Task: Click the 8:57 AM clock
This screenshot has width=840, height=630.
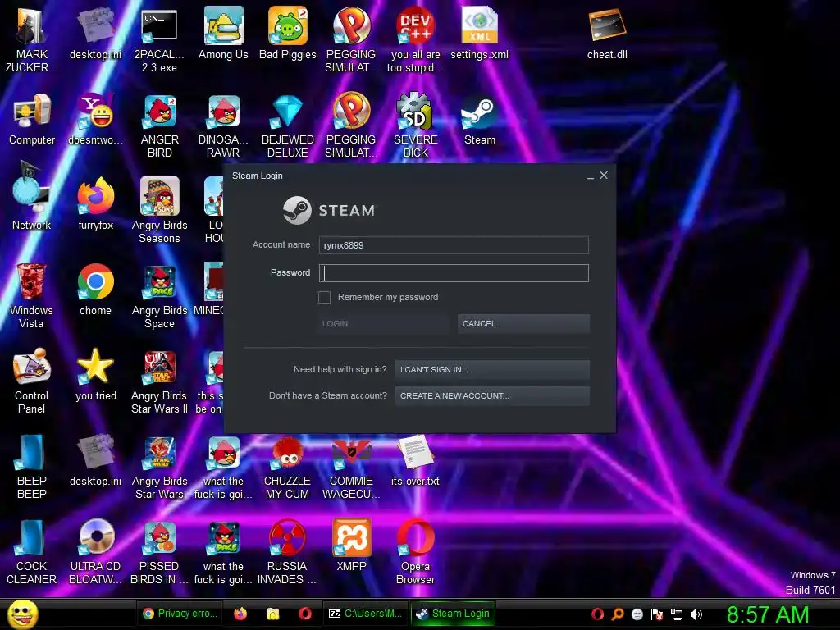Action: [x=768, y=615]
